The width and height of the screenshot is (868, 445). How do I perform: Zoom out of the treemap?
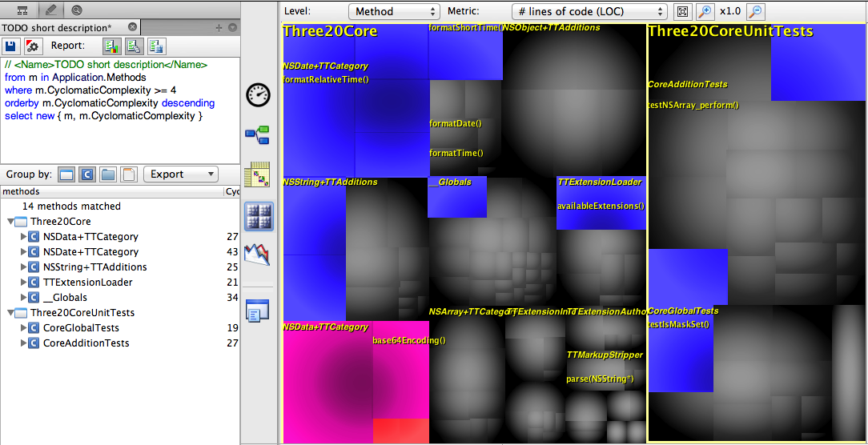click(x=755, y=11)
